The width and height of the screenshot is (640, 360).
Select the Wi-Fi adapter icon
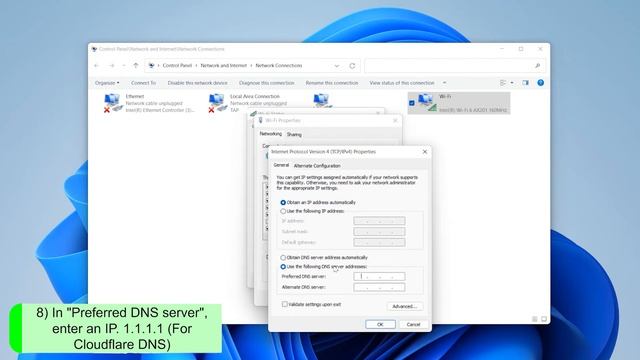[427, 102]
